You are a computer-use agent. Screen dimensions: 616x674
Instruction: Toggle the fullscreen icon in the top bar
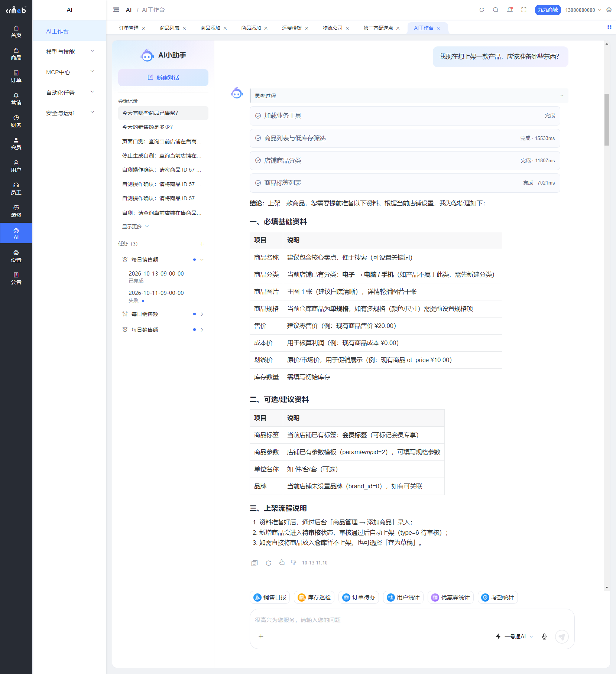click(524, 10)
